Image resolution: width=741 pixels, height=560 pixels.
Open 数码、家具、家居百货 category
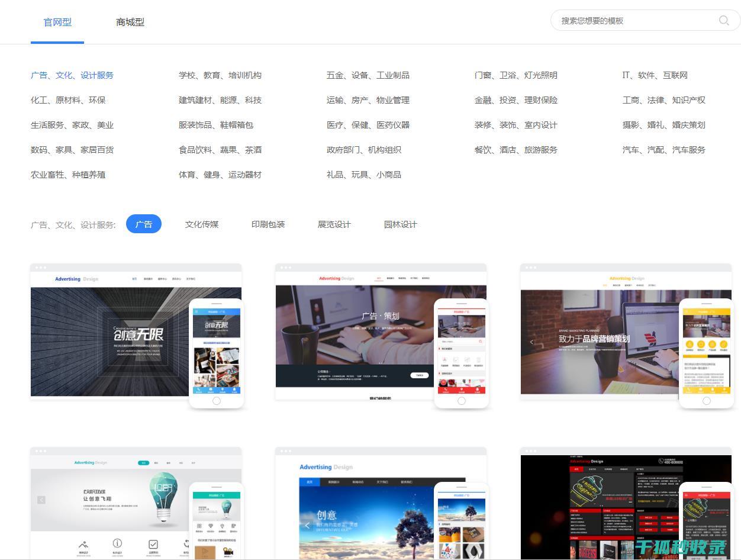tap(72, 150)
